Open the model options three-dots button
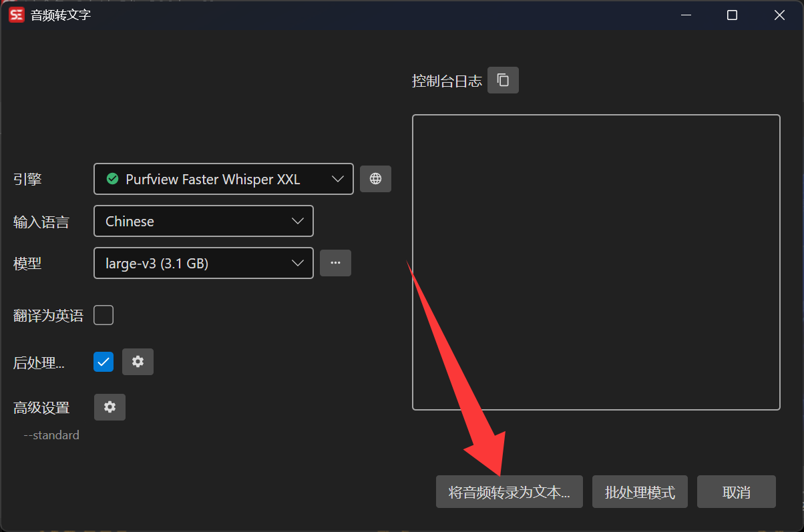This screenshot has height=532, width=804. click(x=335, y=263)
